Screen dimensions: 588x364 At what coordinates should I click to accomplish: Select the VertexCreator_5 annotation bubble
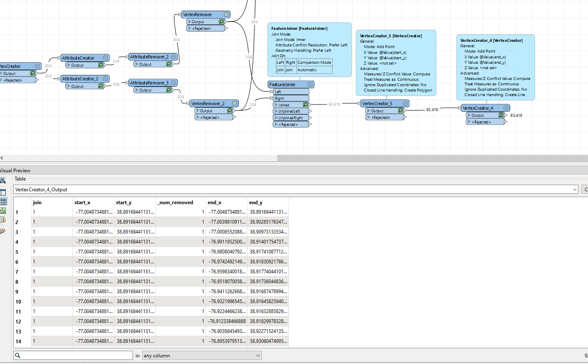(x=396, y=63)
